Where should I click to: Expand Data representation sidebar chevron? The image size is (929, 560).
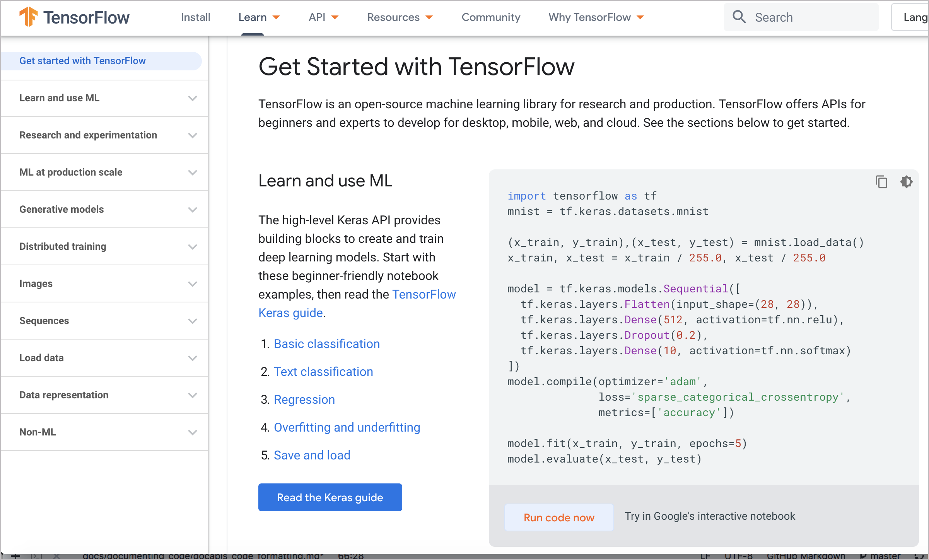192,395
